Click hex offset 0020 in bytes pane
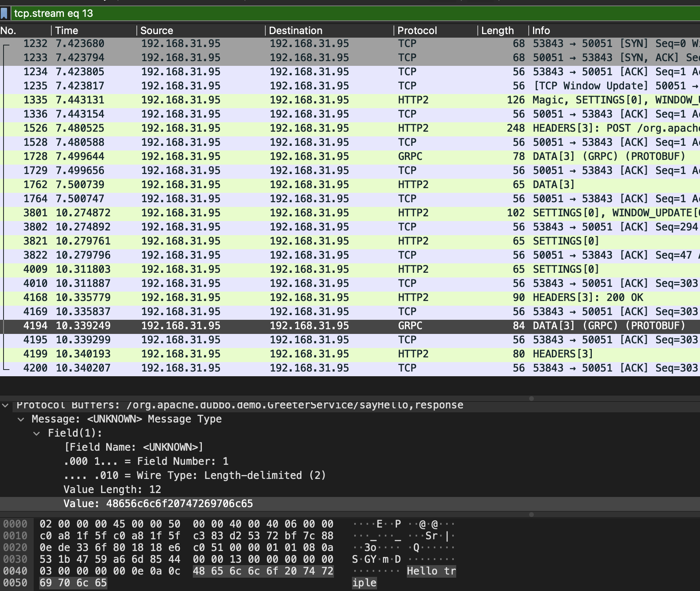 [16, 547]
